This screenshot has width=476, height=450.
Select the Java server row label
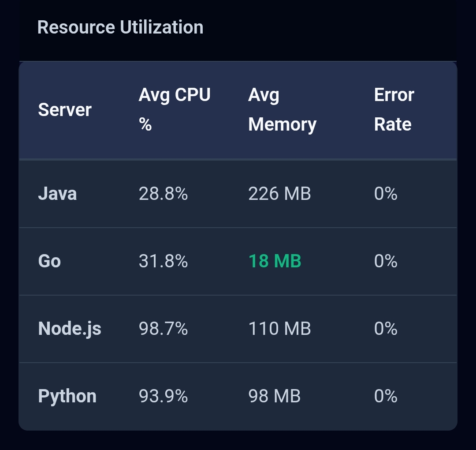click(x=57, y=194)
